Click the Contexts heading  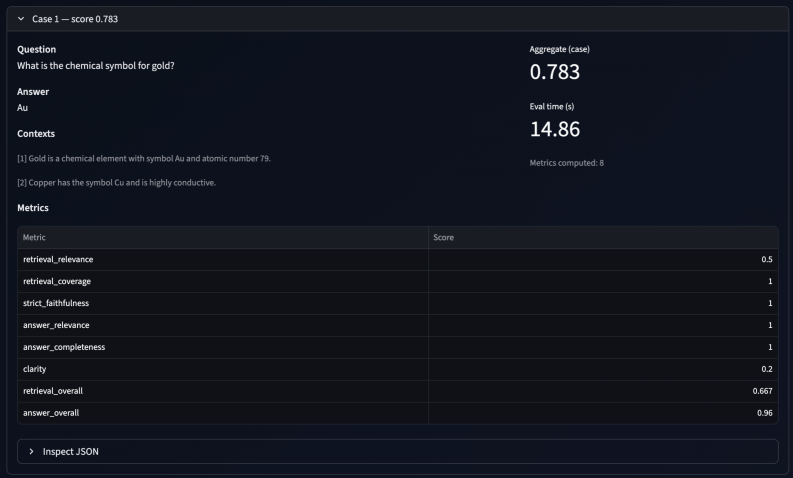tap(36, 134)
